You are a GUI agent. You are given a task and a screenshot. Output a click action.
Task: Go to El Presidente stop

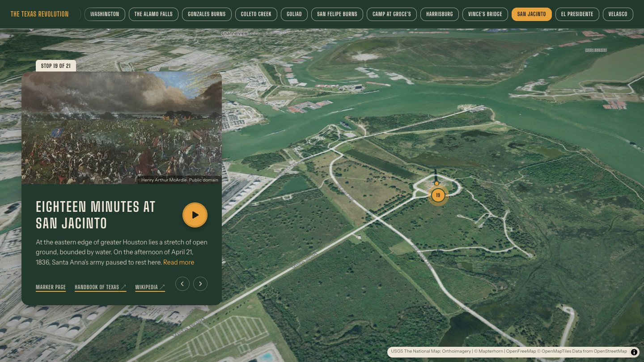tap(577, 14)
